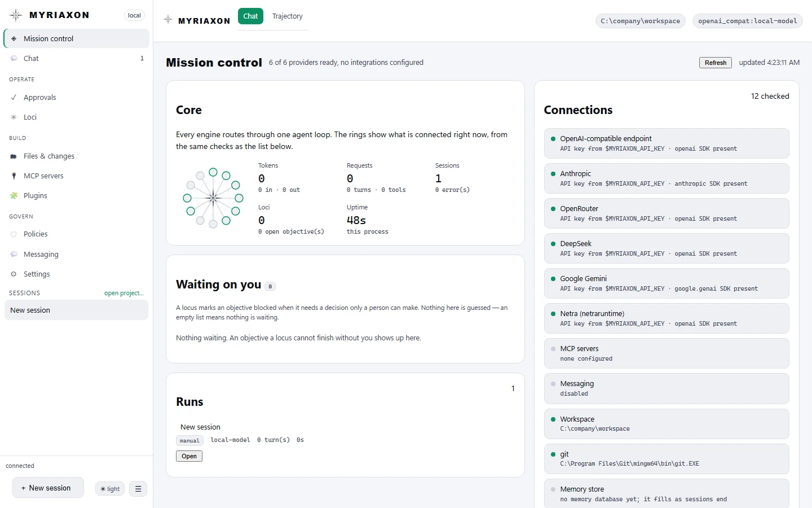Select the Workspace connection row
Image resolution: width=812 pixels, height=508 pixels.
point(667,424)
